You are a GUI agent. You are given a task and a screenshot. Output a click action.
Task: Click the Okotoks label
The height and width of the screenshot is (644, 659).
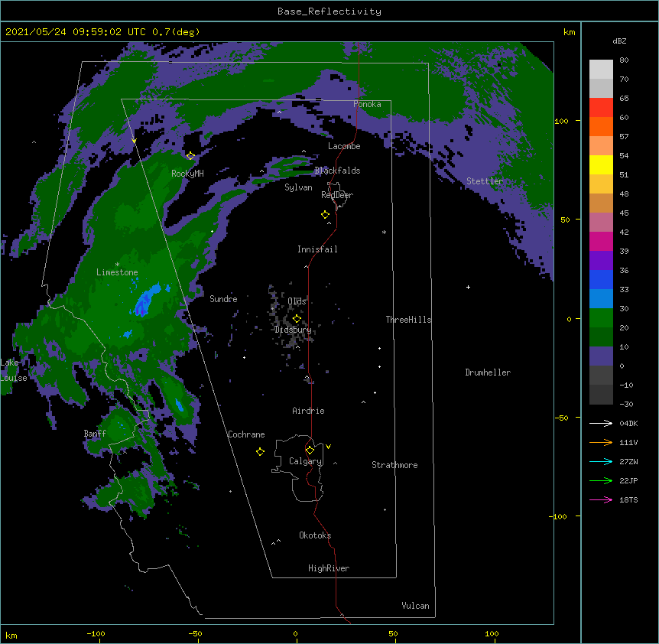click(x=315, y=535)
